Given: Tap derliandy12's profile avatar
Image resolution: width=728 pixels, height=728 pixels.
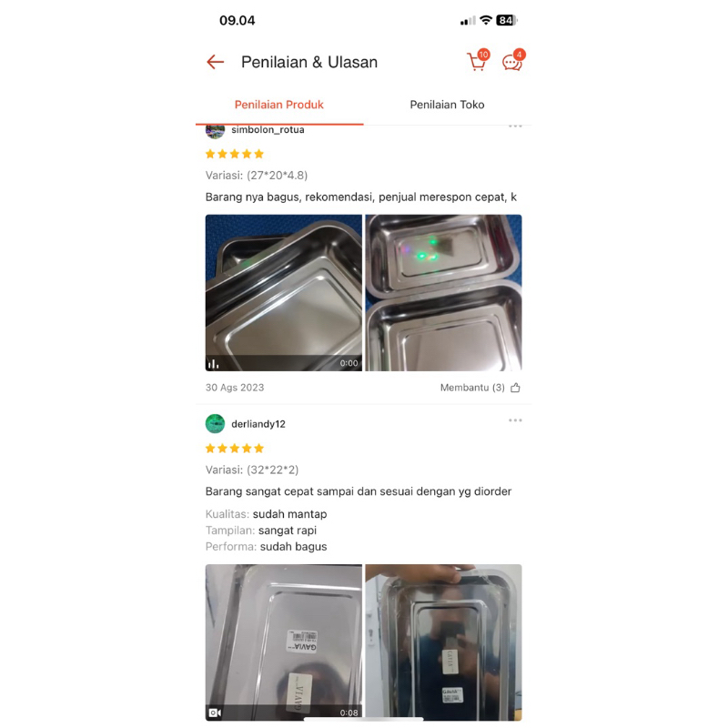Looking at the screenshot, I should point(215,423).
